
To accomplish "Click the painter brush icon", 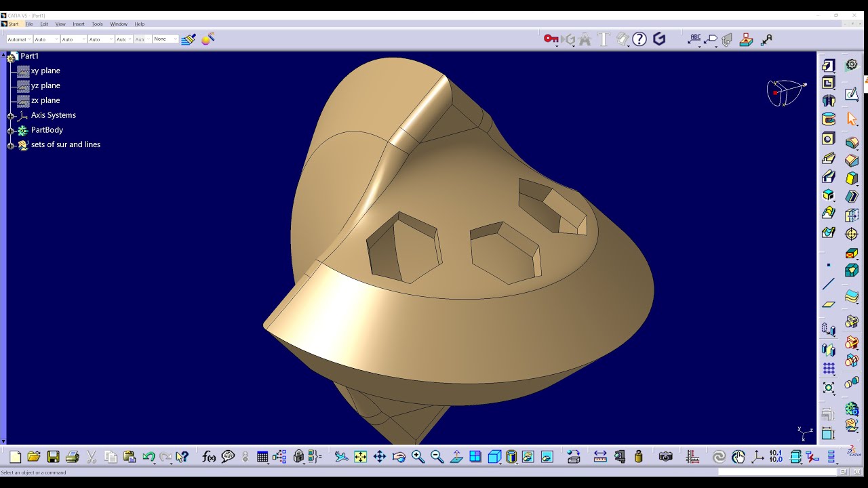I will (x=189, y=39).
